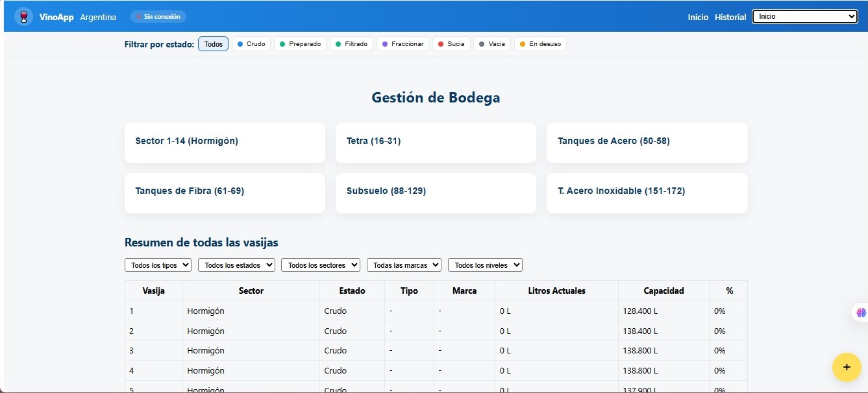Click Inicio link in the header
Image resolution: width=868 pixels, height=393 pixels.
(698, 18)
